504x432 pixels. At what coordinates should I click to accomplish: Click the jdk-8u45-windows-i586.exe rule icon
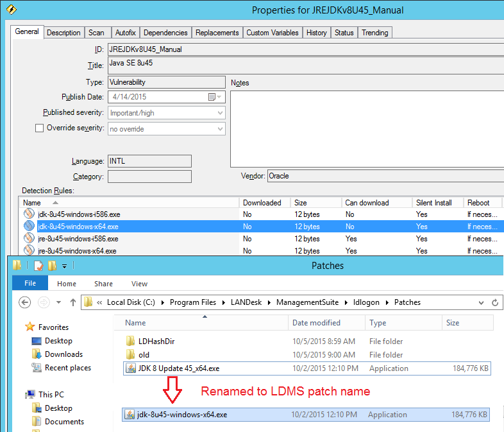29,214
